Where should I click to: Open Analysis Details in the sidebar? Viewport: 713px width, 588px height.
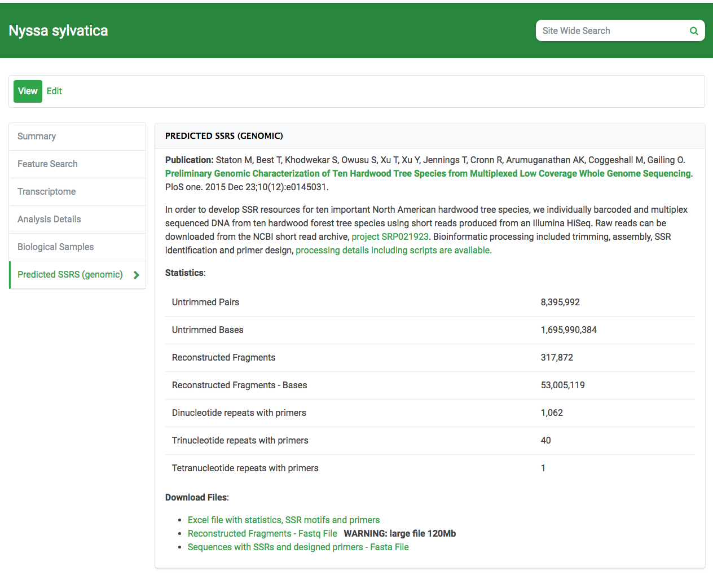(x=49, y=219)
